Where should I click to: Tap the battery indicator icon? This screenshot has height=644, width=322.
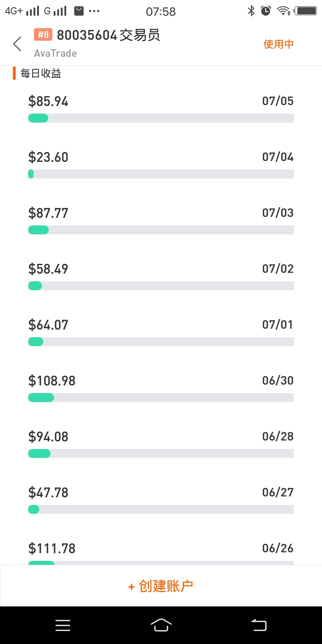click(x=306, y=11)
